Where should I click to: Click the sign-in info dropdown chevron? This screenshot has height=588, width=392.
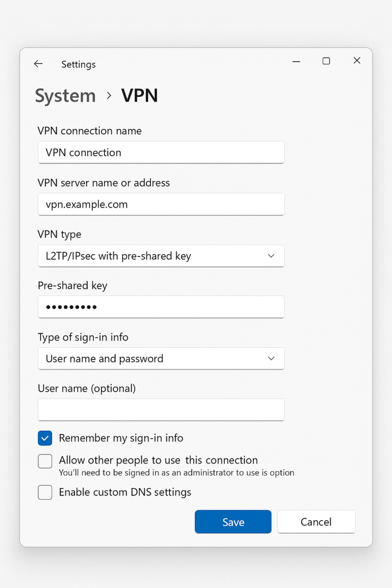(271, 358)
